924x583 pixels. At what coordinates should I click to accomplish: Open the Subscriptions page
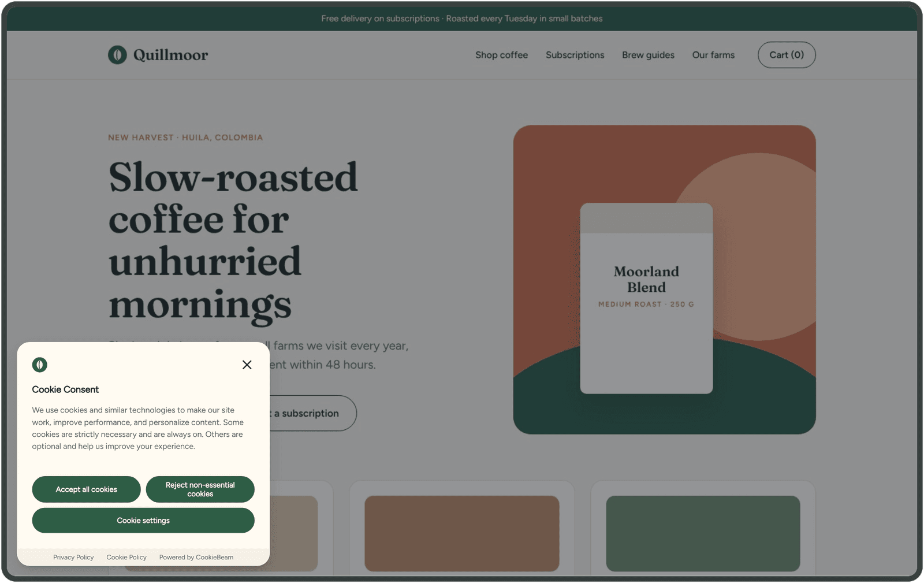point(575,55)
